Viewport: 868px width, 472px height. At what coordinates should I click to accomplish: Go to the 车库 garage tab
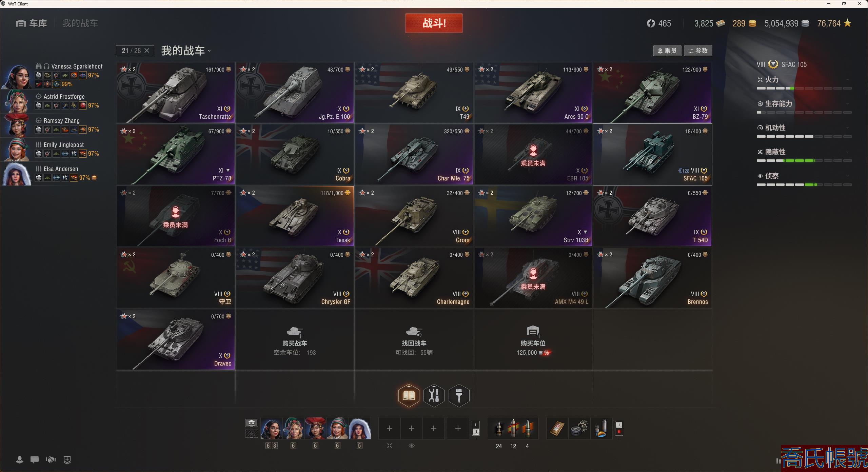tap(32, 23)
